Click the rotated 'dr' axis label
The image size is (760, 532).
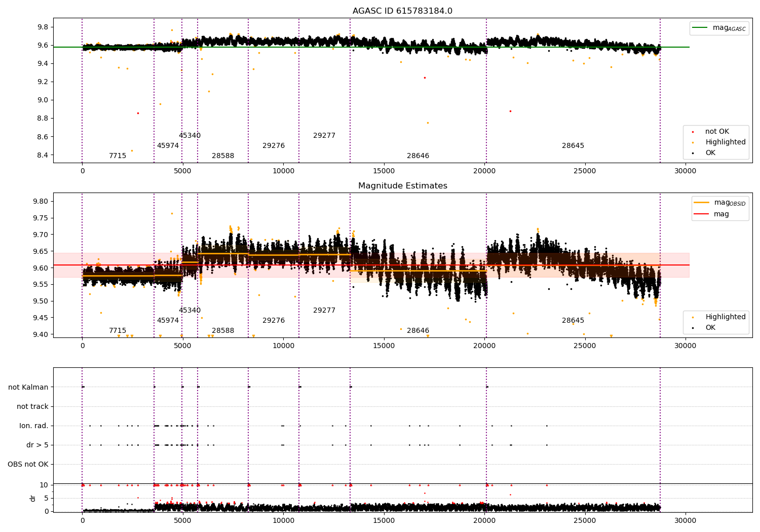(x=33, y=498)
